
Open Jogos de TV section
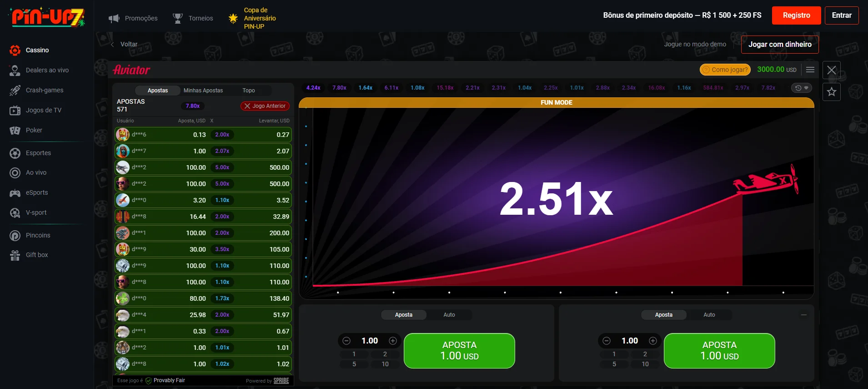[35, 110]
